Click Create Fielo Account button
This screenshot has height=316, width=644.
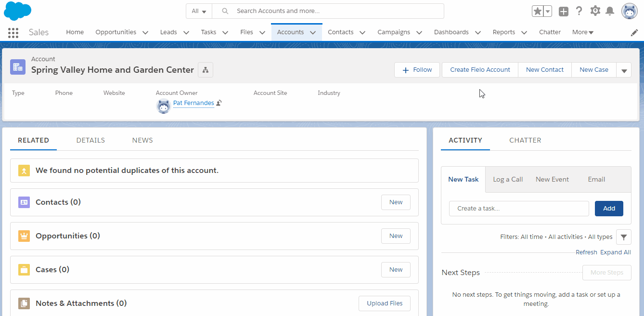coord(480,70)
